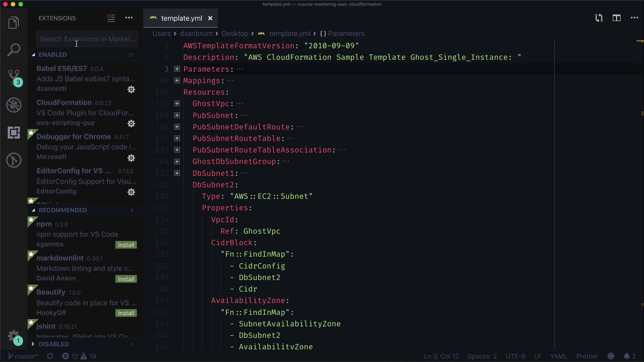Open the Search view icon
This screenshot has width=644, height=362.
(x=13, y=50)
